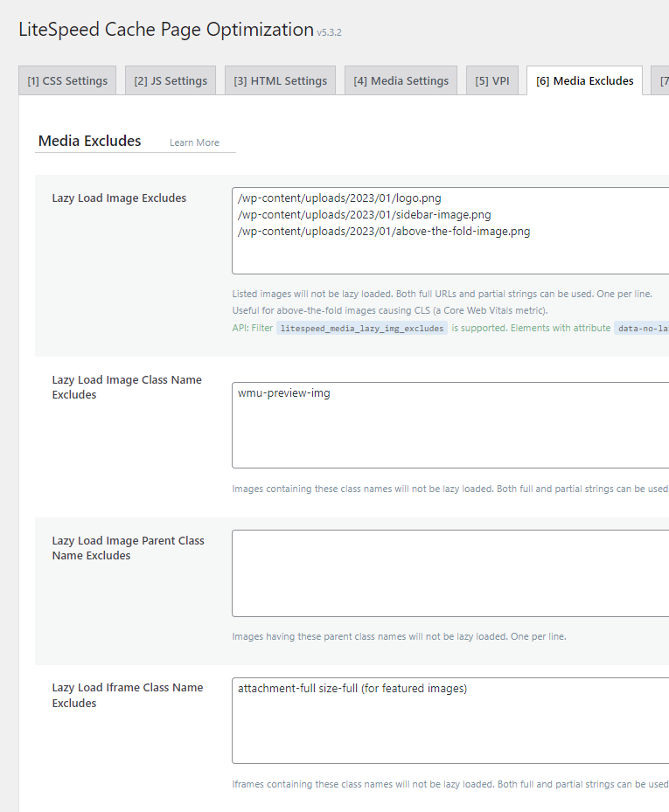Click the Lazy Load Image Class Name Excludes label
This screenshot has height=812, width=669.
pyautogui.click(x=127, y=387)
